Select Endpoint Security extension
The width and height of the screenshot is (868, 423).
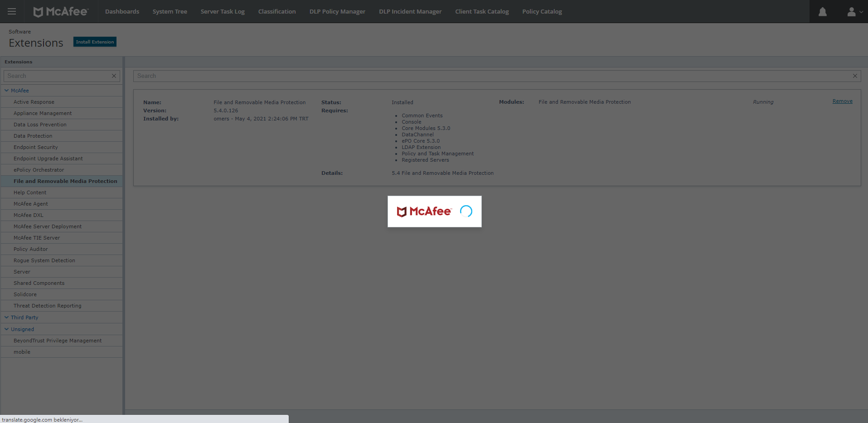click(62, 147)
